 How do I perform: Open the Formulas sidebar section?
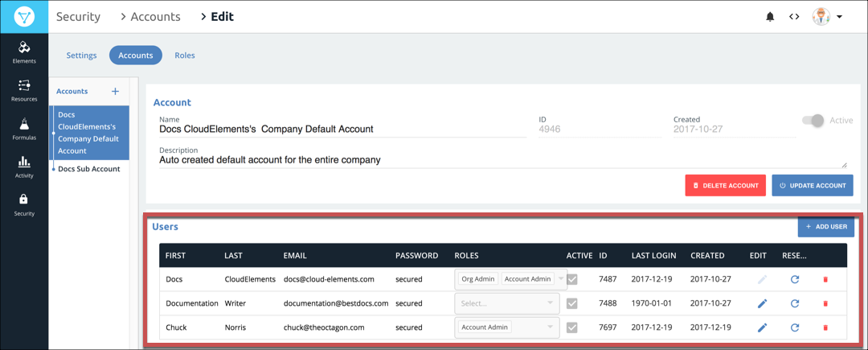click(24, 129)
